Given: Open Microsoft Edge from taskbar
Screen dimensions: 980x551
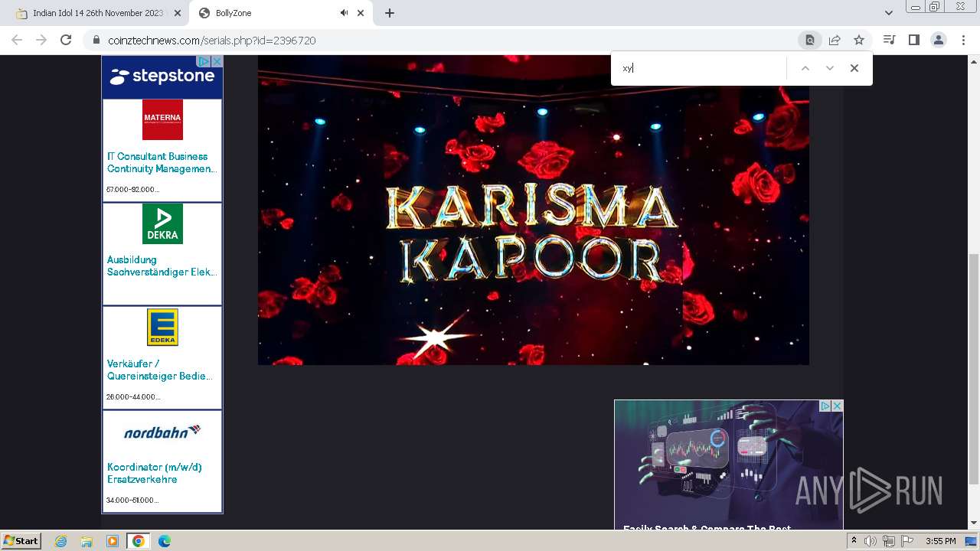Looking at the screenshot, I should (165, 541).
